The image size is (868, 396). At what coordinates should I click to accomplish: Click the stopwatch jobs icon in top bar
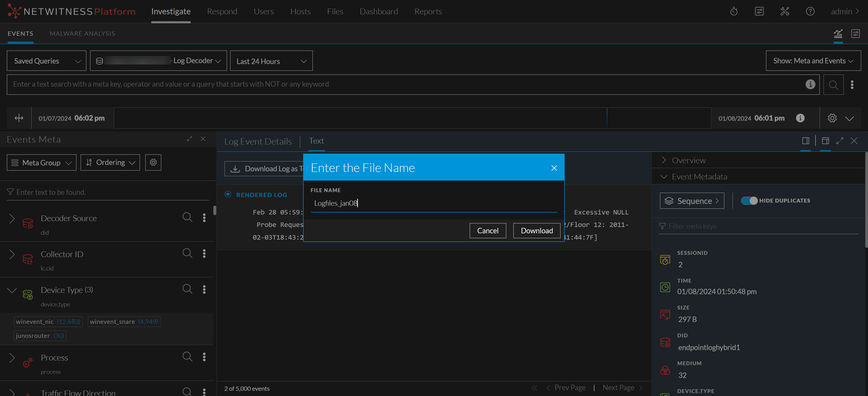coord(734,12)
